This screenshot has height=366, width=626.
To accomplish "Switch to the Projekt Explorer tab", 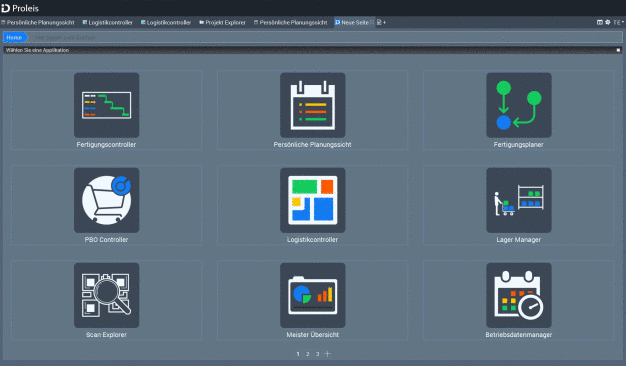I will pyautogui.click(x=222, y=22).
